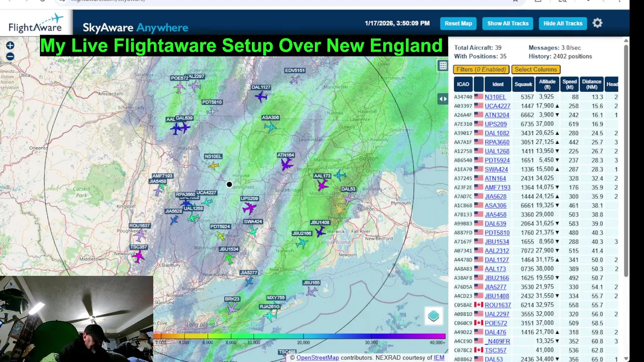Viewport: 644px width, 362px height.
Task: Toggle the map grid view icon
Action: tap(443, 65)
